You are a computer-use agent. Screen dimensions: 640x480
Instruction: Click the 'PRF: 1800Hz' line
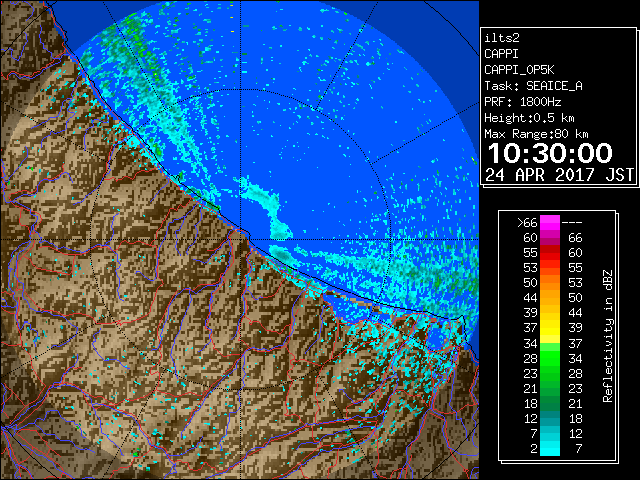coord(522,102)
